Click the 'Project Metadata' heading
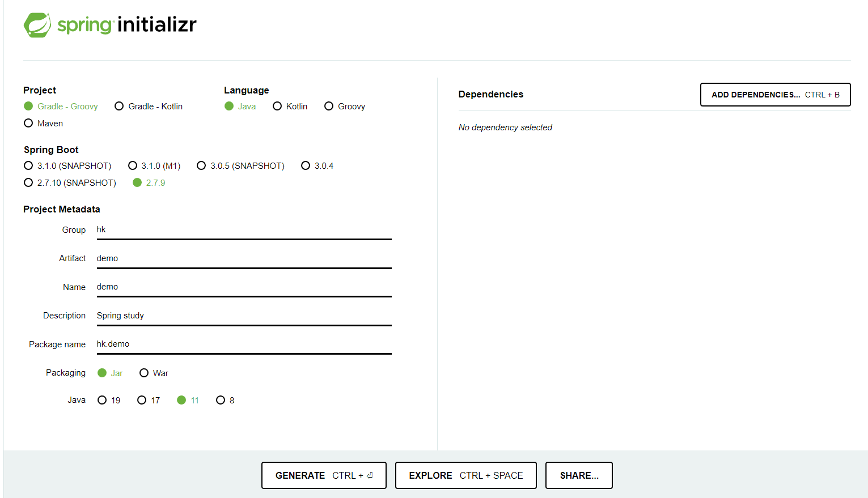 [62, 210]
